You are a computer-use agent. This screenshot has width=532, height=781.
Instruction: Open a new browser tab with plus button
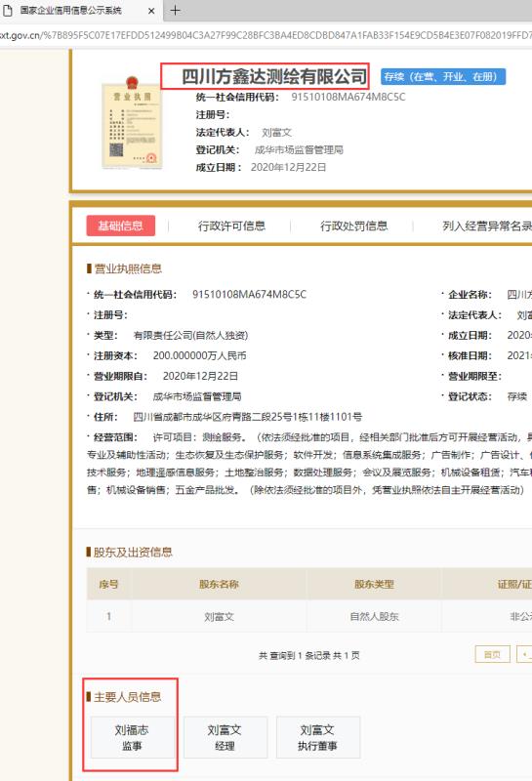176,10
